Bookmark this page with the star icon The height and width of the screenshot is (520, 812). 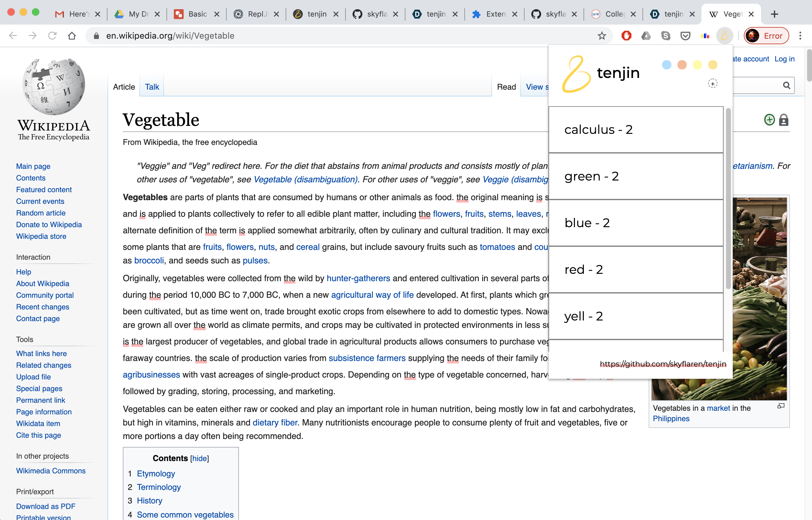click(x=602, y=36)
